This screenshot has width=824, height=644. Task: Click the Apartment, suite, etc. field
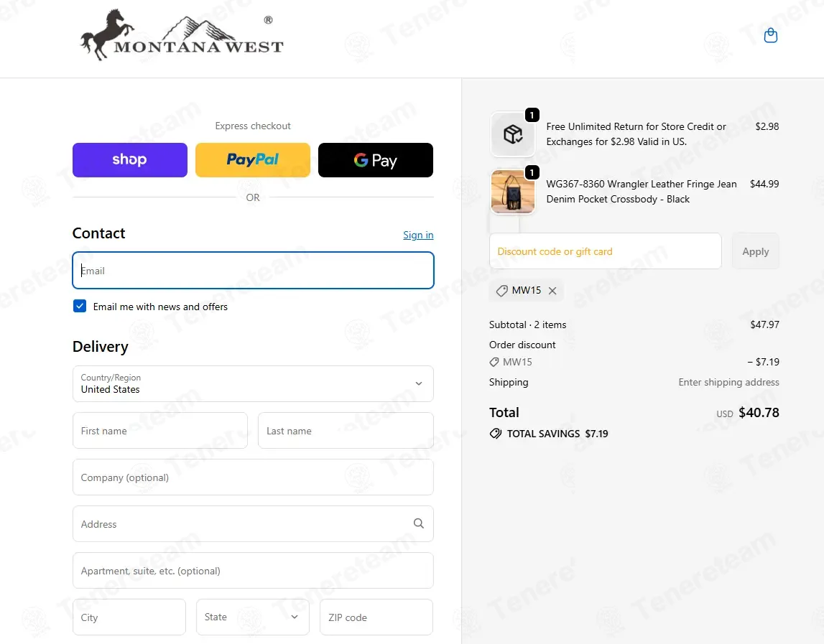253,571
